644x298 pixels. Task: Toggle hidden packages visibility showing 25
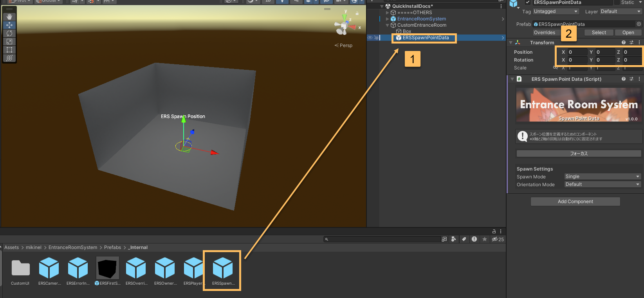click(498, 239)
